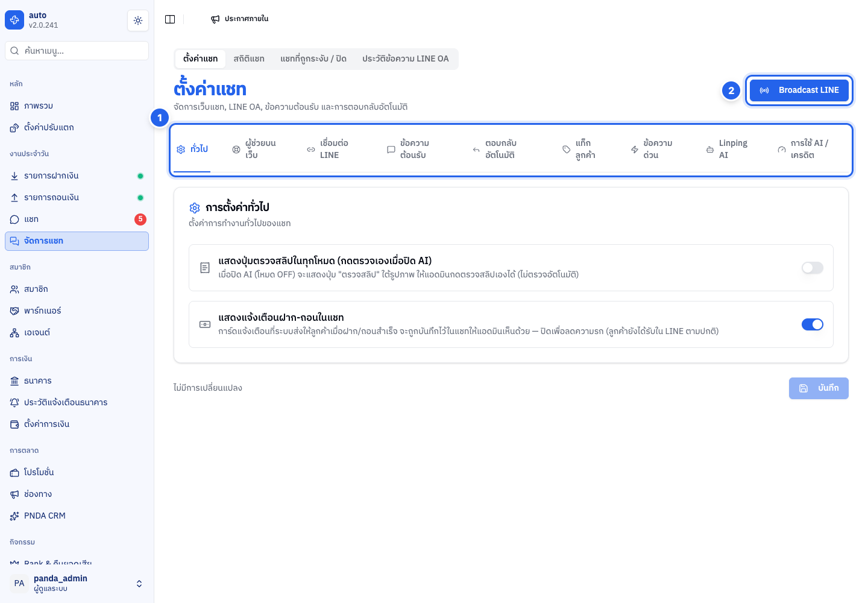This screenshot has height=603, width=868.
Task: Click the ประวัติแจ้งเตือนธนาคาร bell icon
Action: point(14,403)
